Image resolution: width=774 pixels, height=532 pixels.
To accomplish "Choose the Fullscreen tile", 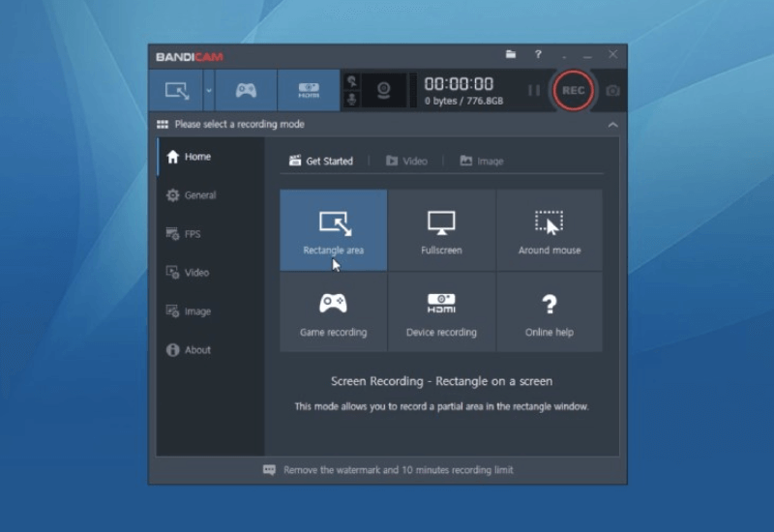I will (441, 230).
